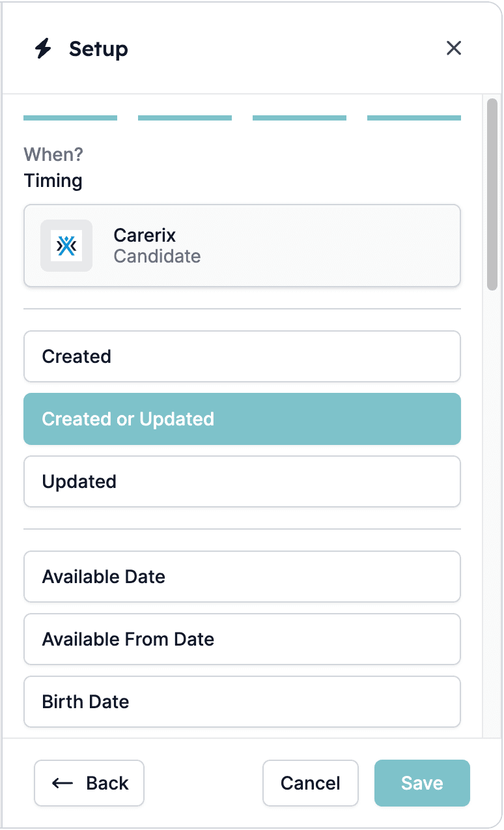Pick the Available Date option
Screen dimensions: 504x830
242,577
